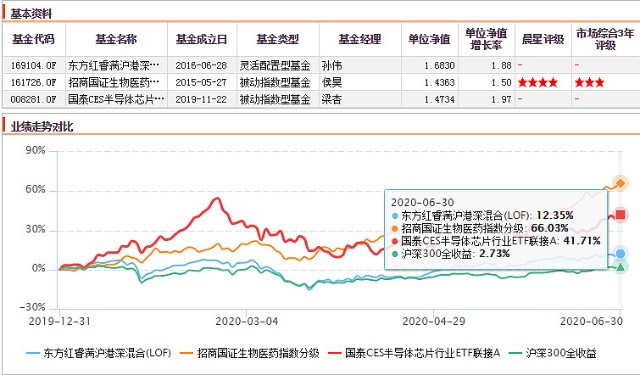Select fund code 161726.OF
The image size is (640, 375).
click(33, 82)
